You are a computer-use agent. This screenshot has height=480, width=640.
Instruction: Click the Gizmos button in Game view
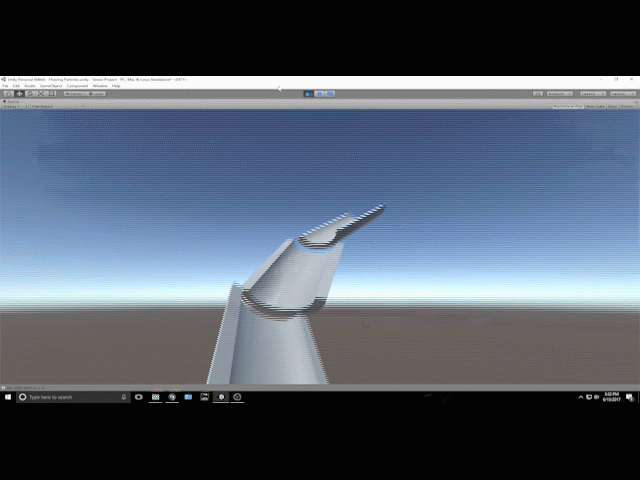point(628,105)
